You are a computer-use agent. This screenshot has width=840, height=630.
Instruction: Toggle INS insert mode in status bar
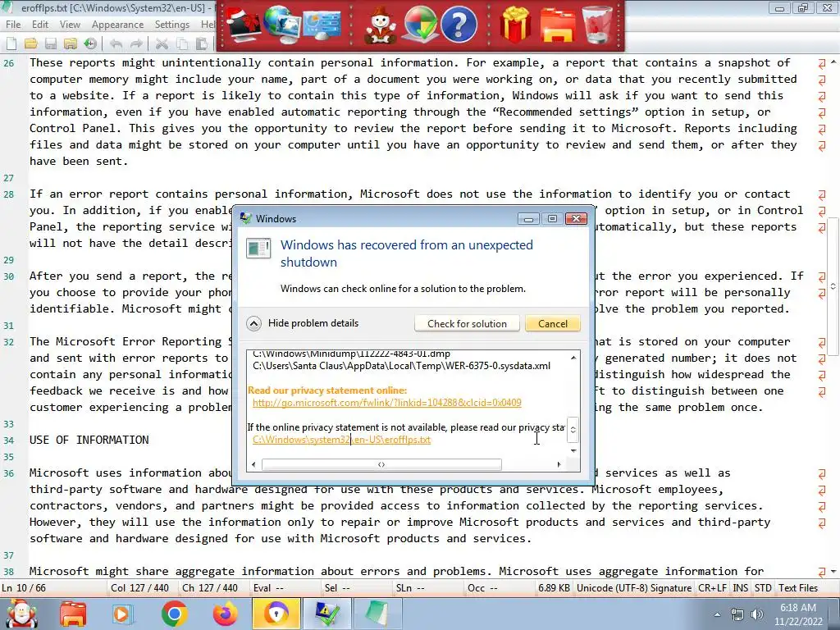pos(741,587)
